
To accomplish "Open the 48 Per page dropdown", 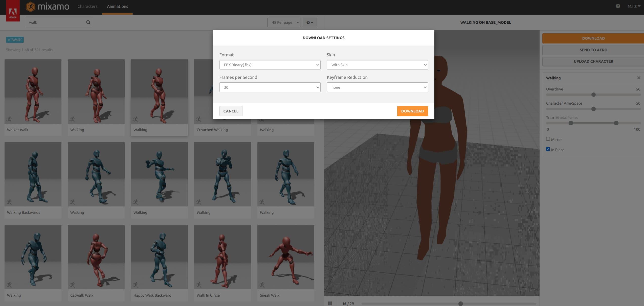I will [x=284, y=22].
